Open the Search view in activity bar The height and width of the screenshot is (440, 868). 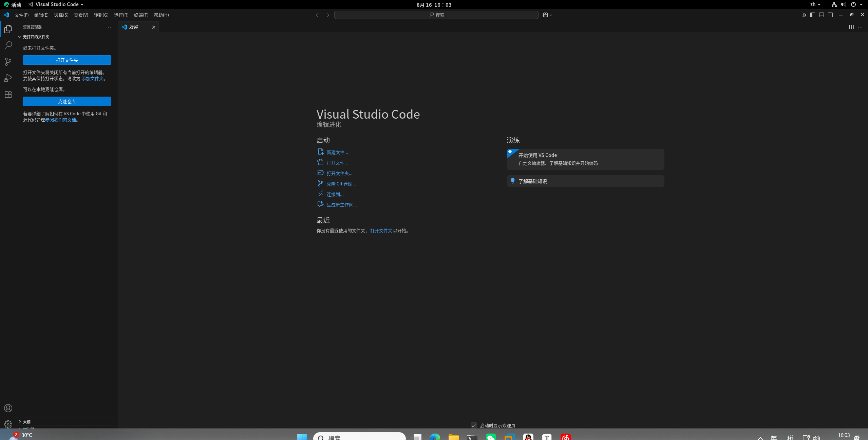(8, 45)
